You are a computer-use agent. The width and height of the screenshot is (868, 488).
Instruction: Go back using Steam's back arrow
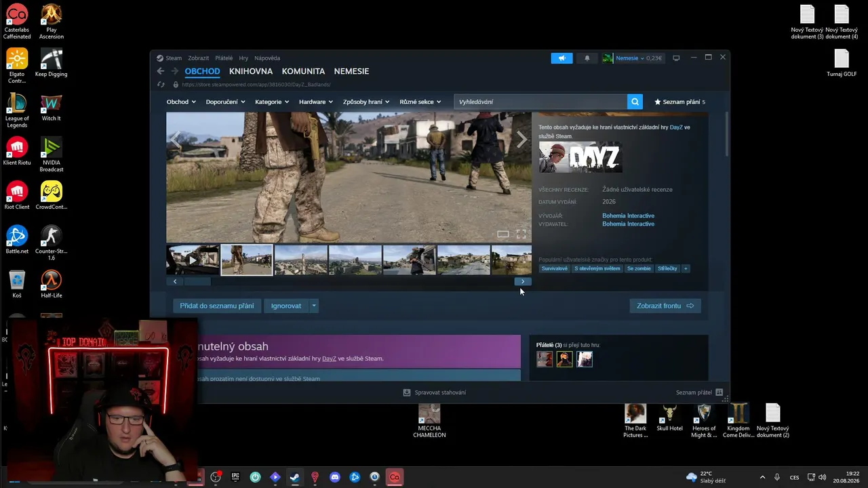161,71
